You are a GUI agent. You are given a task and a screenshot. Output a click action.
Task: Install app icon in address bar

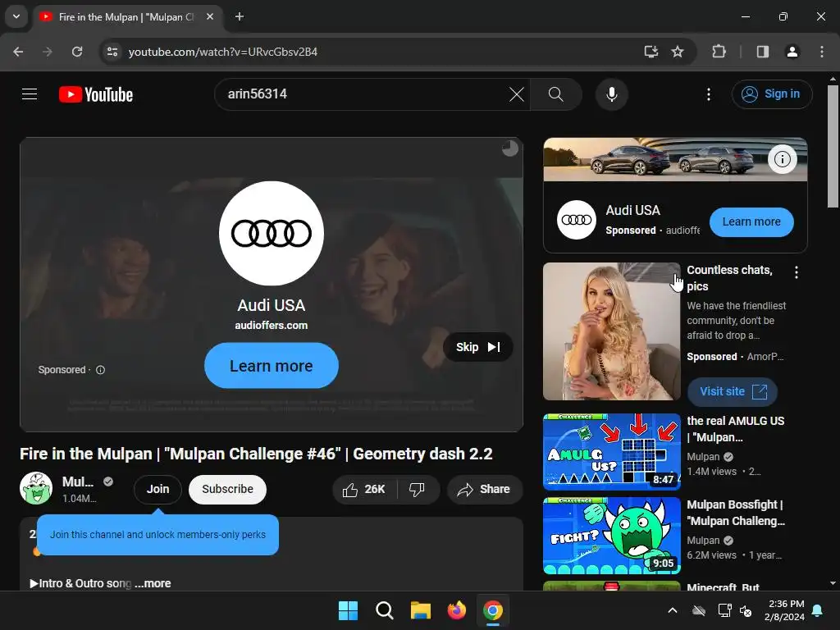click(651, 52)
